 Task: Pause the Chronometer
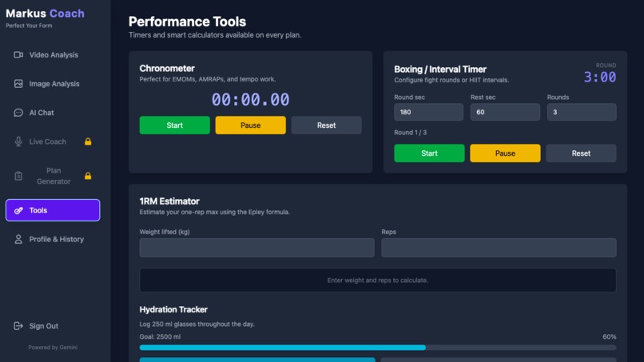(x=251, y=125)
